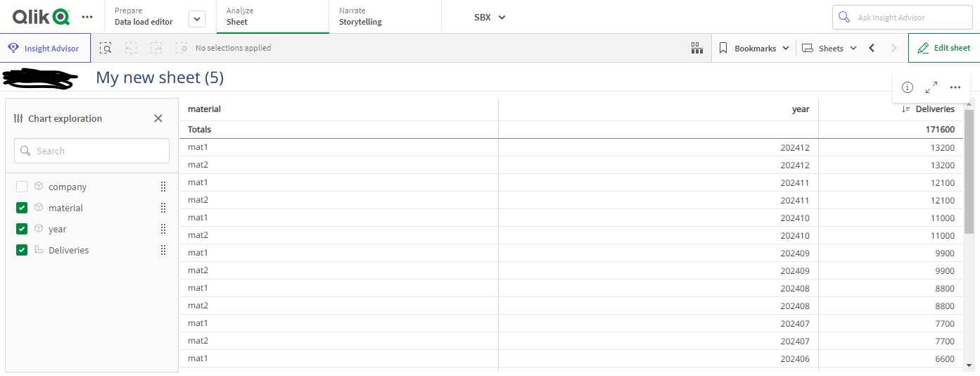Click the year dimension cube icon
The height and width of the screenshot is (376, 980).
coord(39,229)
